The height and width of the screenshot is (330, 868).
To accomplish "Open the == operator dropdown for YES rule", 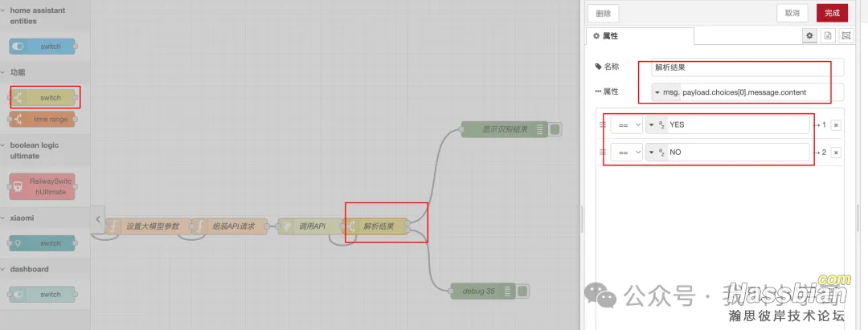I will pos(627,125).
